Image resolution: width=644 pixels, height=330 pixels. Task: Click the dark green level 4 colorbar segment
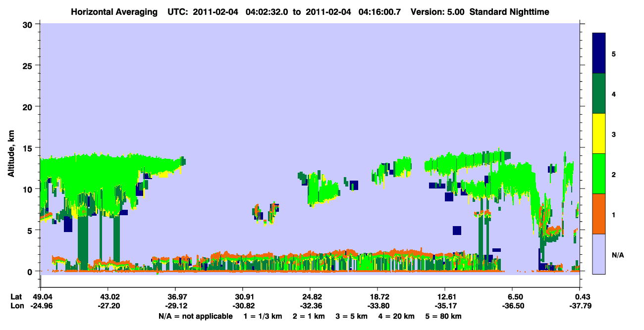[x=599, y=94]
